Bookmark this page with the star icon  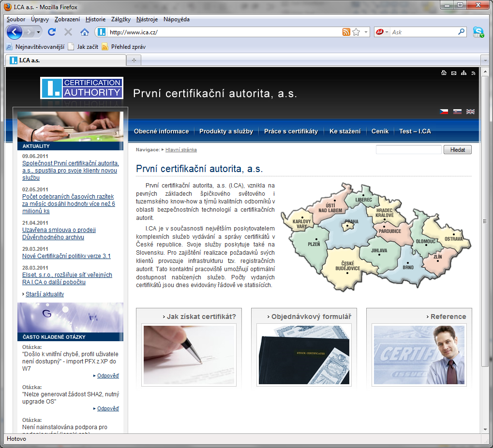pyautogui.click(x=356, y=32)
